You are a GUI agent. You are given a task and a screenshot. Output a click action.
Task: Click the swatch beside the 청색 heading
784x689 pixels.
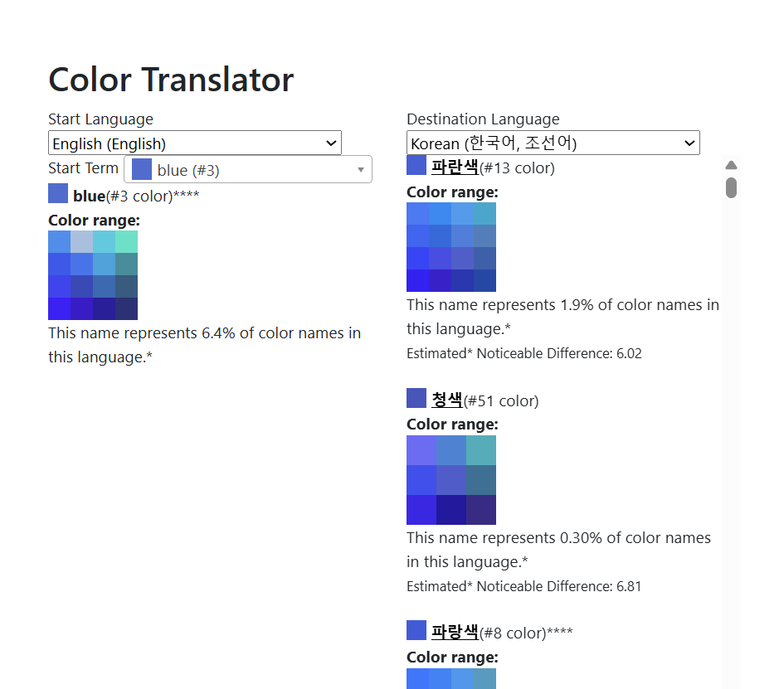pyautogui.click(x=416, y=399)
